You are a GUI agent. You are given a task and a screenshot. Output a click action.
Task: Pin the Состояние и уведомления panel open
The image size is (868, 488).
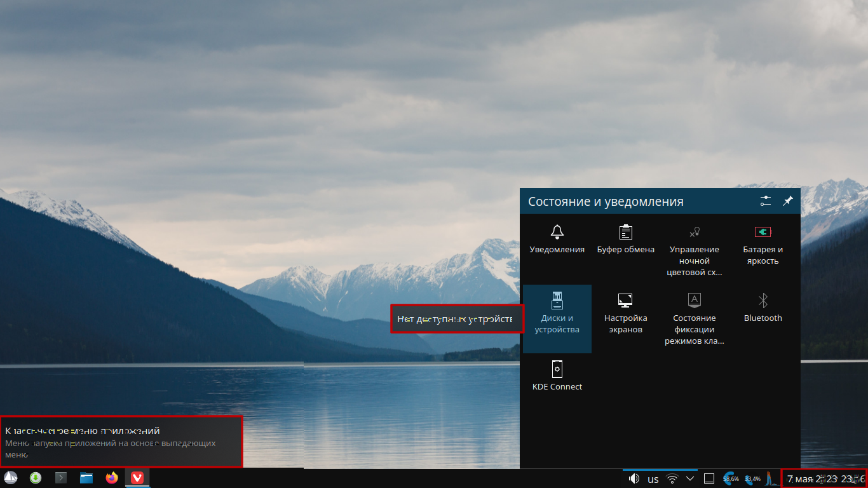click(787, 201)
